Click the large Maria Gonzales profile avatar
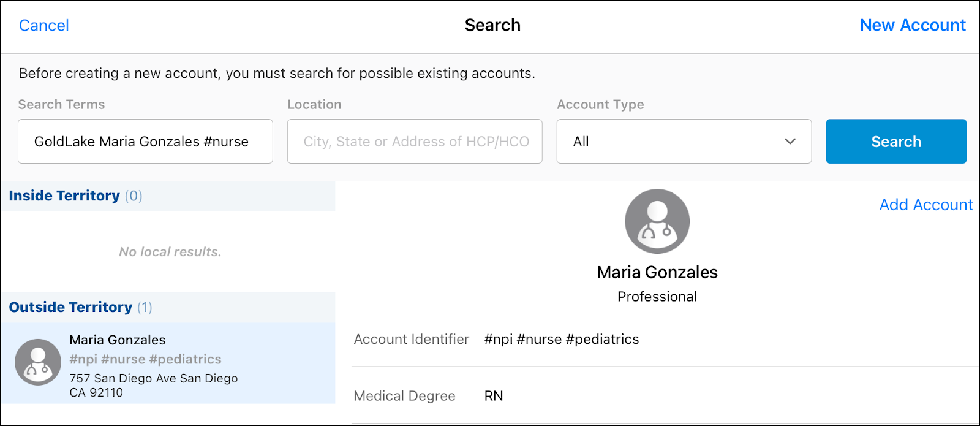Image resolution: width=980 pixels, height=426 pixels. coord(657,221)
